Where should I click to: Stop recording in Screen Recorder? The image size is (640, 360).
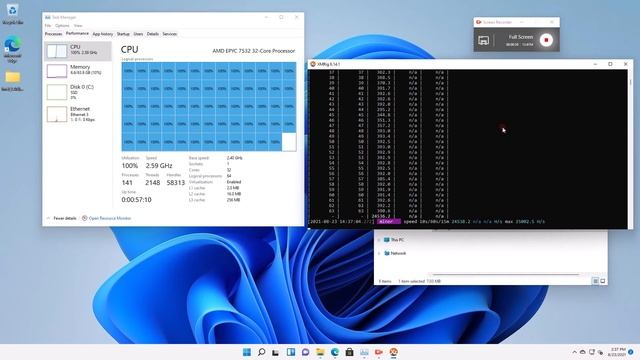pyautogui.click(x=546, y=40)
